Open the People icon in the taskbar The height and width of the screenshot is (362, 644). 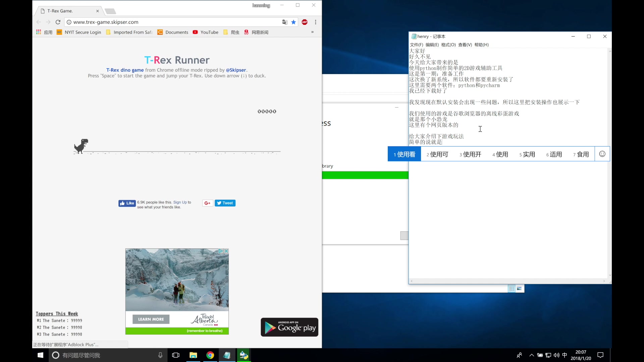tap(519, 355)
